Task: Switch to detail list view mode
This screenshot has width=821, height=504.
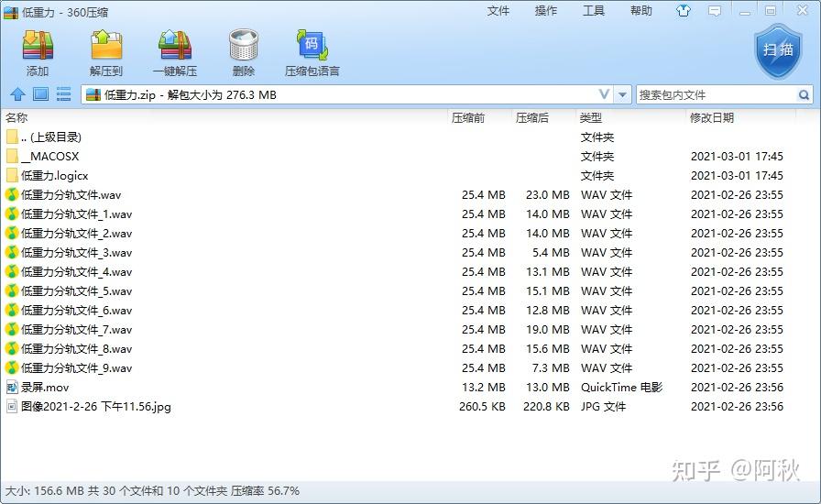Action: tap(63, 94)
